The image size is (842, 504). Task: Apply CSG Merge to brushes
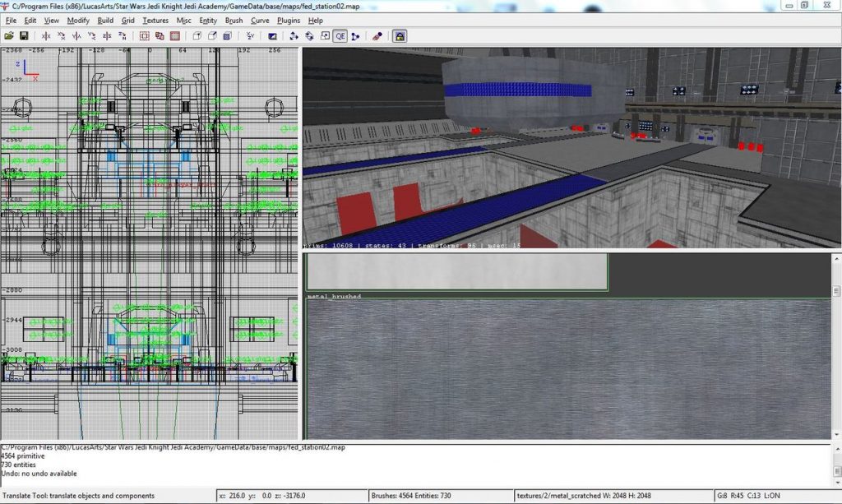212,36
